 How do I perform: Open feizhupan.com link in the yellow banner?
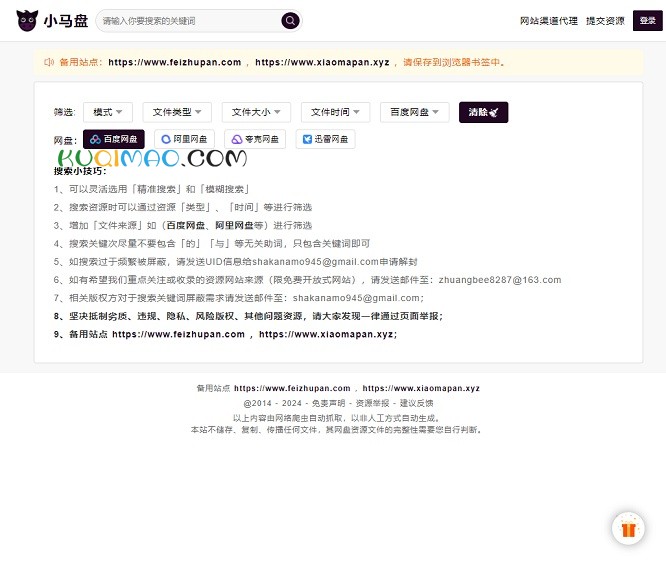click(175, 62)
